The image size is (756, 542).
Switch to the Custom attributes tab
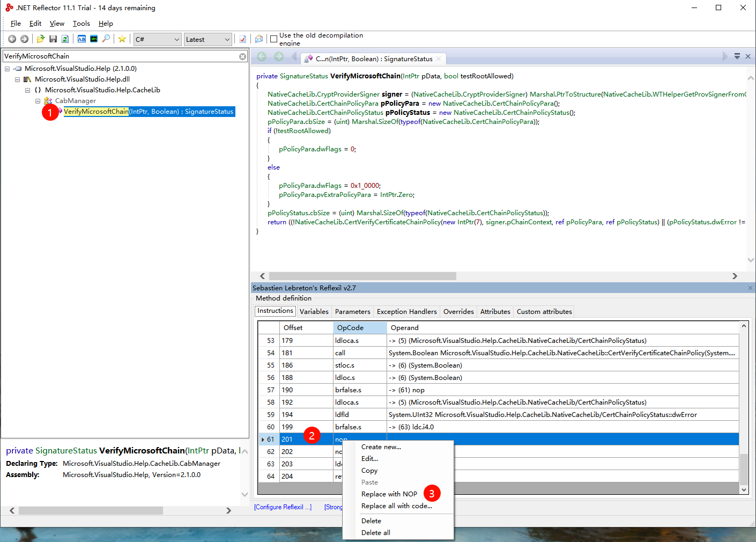click(x=544, y=311)
